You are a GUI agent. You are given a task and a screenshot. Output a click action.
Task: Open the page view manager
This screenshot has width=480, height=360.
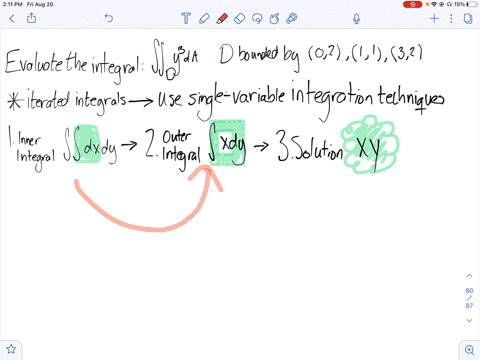coord(468,18)
